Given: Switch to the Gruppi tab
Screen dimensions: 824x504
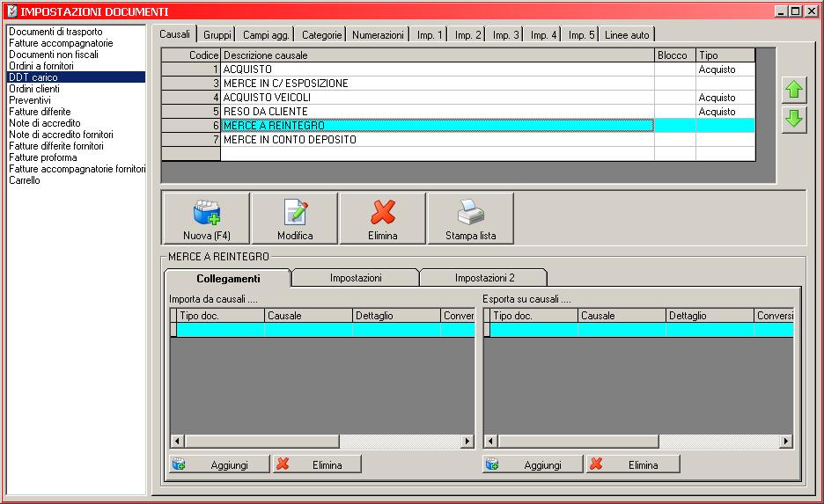Looking at the screenshot, I should (217, 34).
